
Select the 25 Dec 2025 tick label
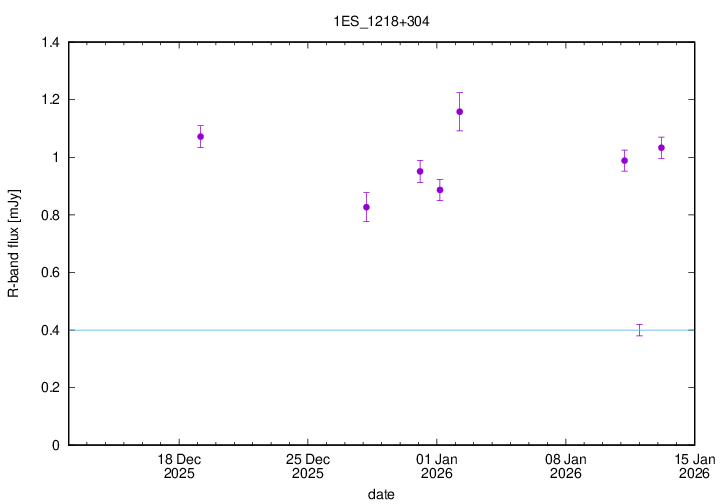point(308,465)
